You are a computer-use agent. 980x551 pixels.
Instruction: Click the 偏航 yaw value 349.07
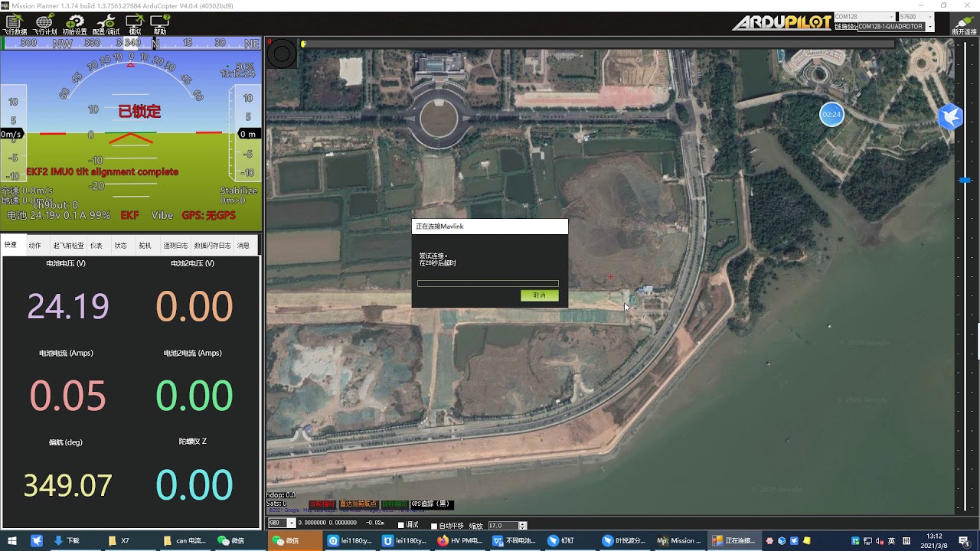click(x=68, y=485)
